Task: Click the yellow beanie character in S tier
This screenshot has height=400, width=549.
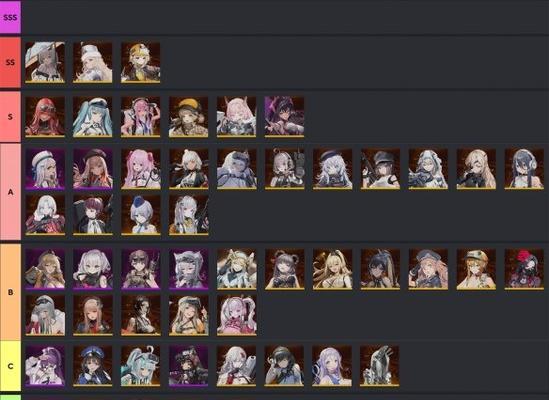Action: [188, 117]
